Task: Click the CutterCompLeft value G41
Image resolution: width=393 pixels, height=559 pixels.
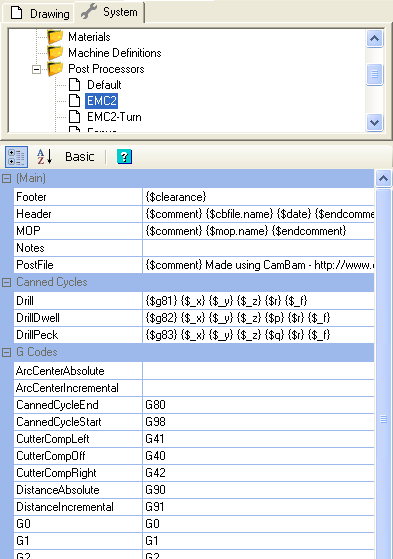Action: [258, 439]
